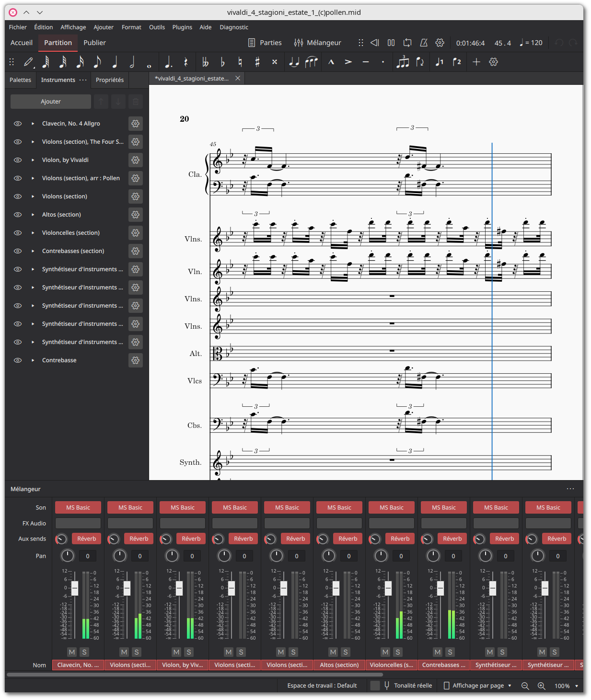Open Violon, by Vivaldi instrument settings
591x700 pixels.
pos(136,160)
